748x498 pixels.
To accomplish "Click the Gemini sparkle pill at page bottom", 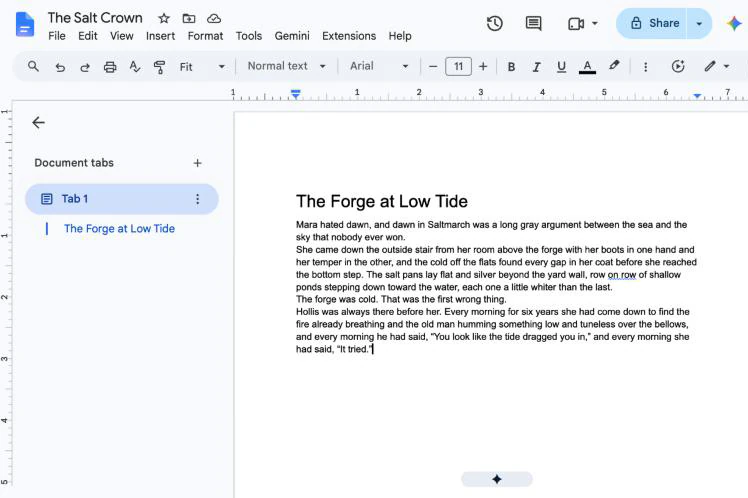I will [x=497, y=479].
